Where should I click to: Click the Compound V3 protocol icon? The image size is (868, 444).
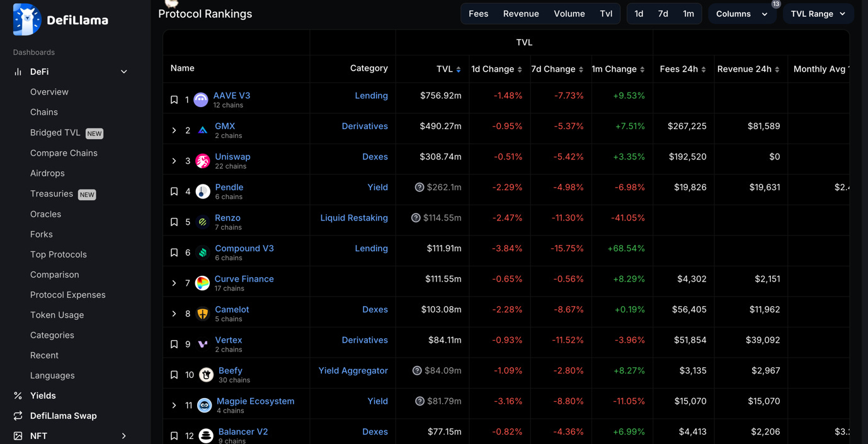coord(203,253)
